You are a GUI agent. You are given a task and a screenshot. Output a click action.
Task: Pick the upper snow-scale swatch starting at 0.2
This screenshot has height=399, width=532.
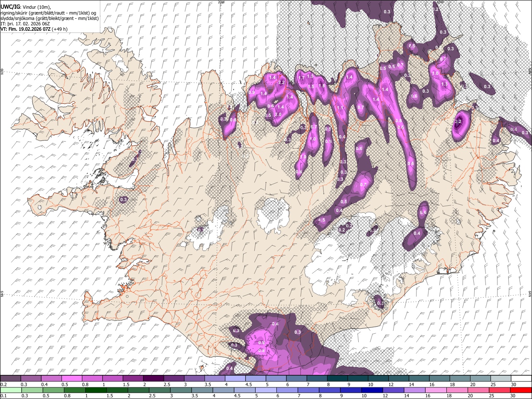point(10,379)
